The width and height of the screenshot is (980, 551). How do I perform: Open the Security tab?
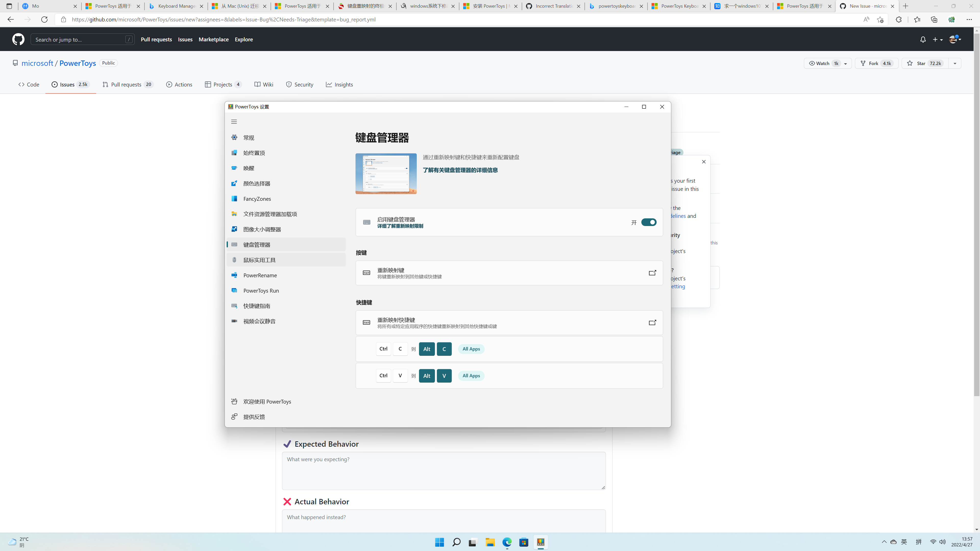300,84
